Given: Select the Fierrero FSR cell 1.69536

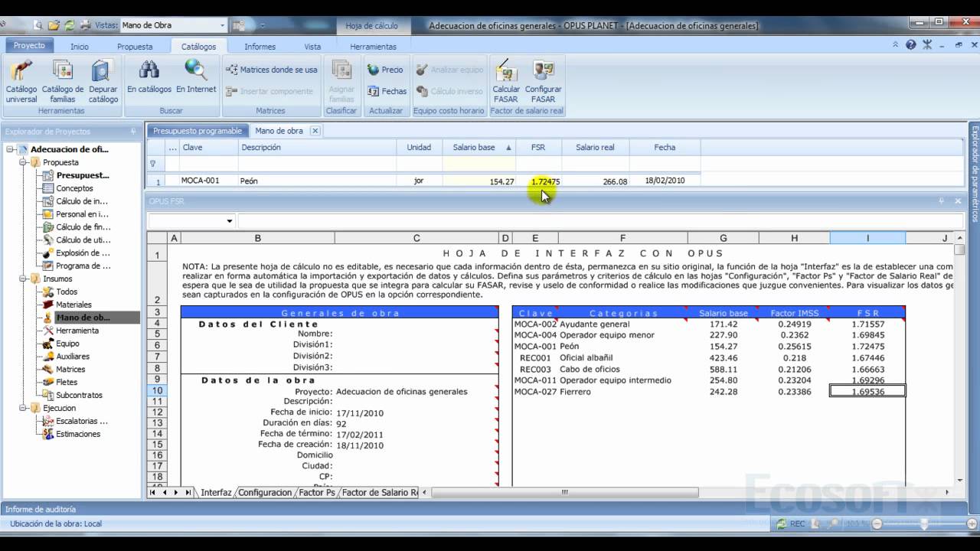Looking at the screenshot, I should pyautogui.click(x=867, y=392).
